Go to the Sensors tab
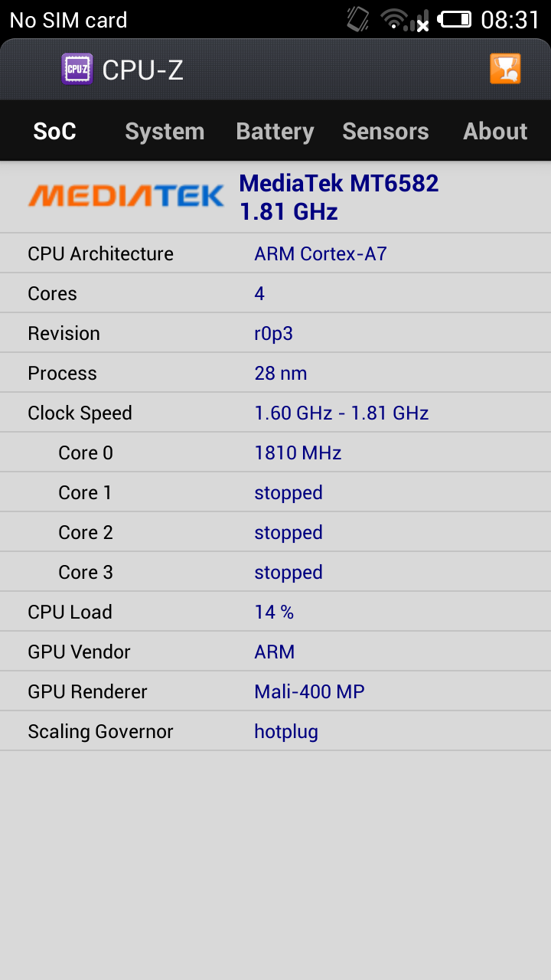This screenshot has height=980, width=551. (386, 131)
